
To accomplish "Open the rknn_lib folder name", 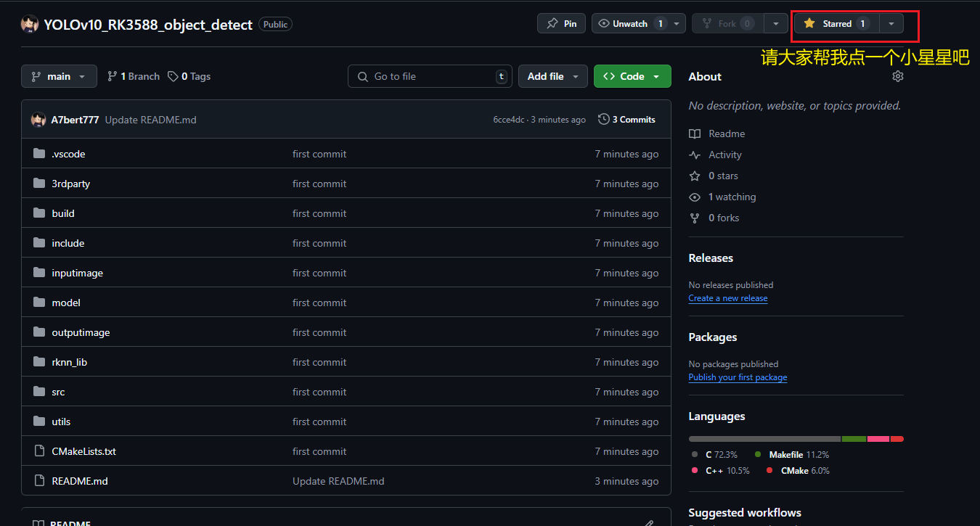I will 70,362.
